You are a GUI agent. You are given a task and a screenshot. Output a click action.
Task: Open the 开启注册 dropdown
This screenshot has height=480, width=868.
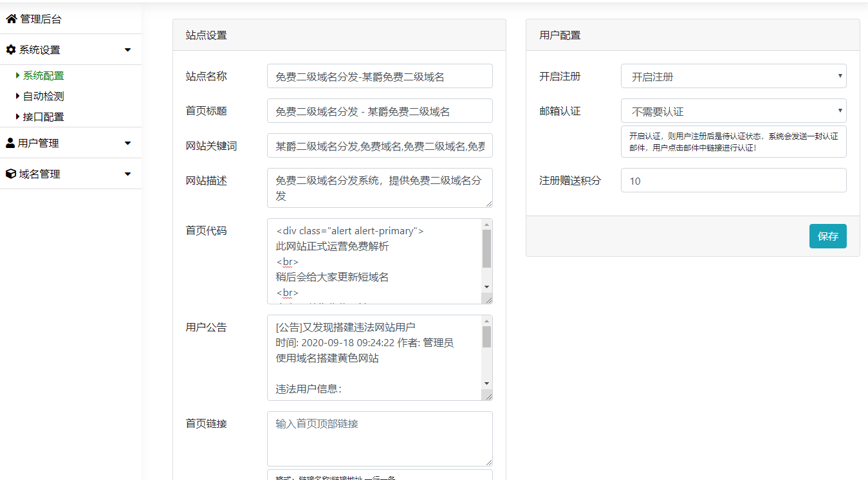[x=734, y=76]
